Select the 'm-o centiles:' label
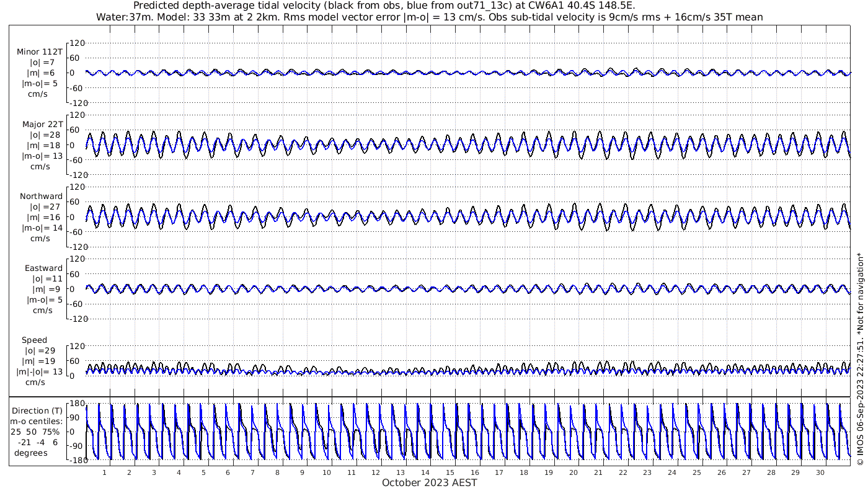The image size is (868, 496). (x=35, y=422)
